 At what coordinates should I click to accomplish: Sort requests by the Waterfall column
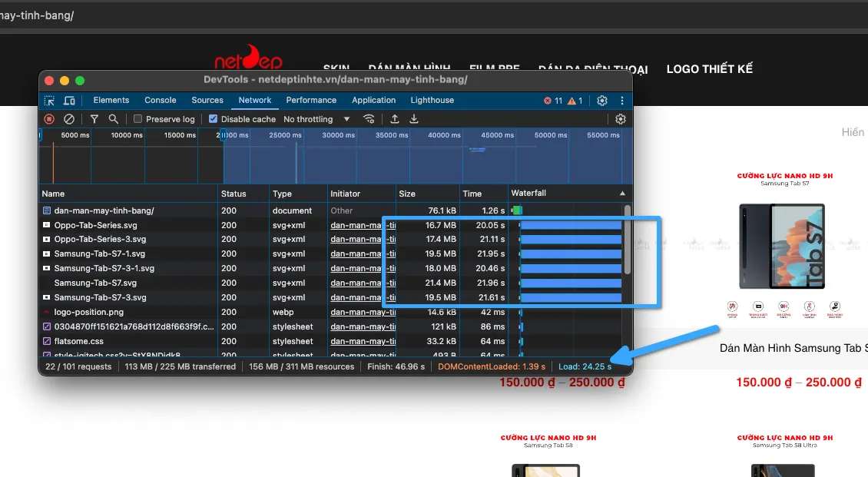567,194
